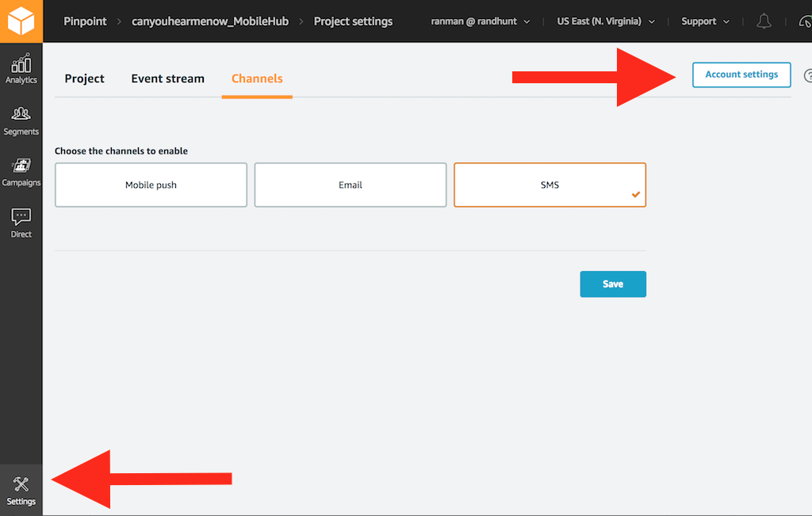Open Direct messaging in the sidebar
This screenshot has height=516, width=812.
21,224
